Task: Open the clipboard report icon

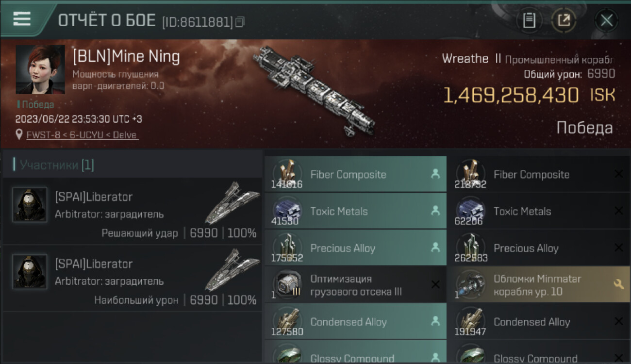Action: tap(529, 20)
